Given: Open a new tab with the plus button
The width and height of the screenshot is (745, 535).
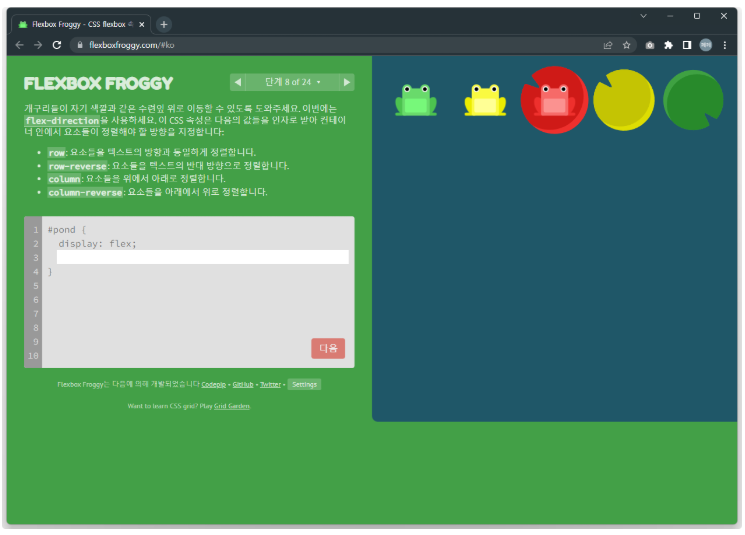Looking at the screenshot, I should tap(164, 24).
